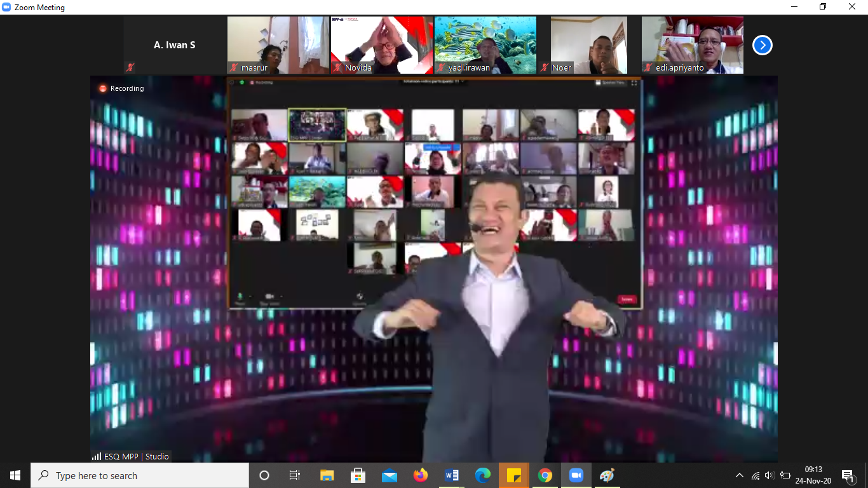Expand hidden system tray icons
This screenshot has height=488, width=868.
click(x=739, y=475)
